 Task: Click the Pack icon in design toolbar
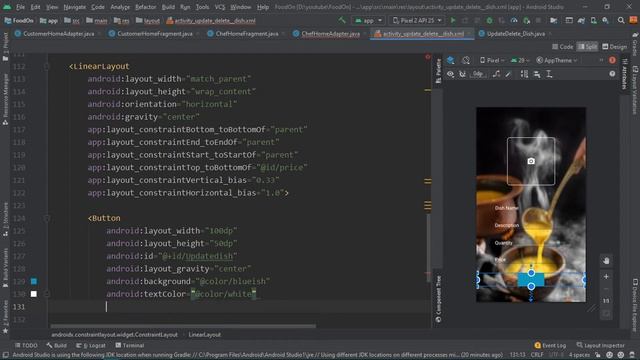click(x=524, y=74)
